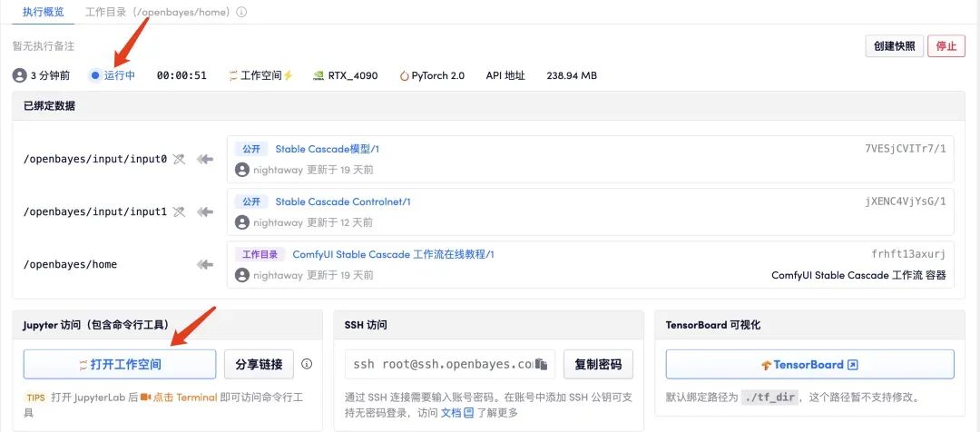Viewport: 980px width, 432px height.
Task: Open the 工作目录 (/openbayes/home) tab
Action: 159,13
